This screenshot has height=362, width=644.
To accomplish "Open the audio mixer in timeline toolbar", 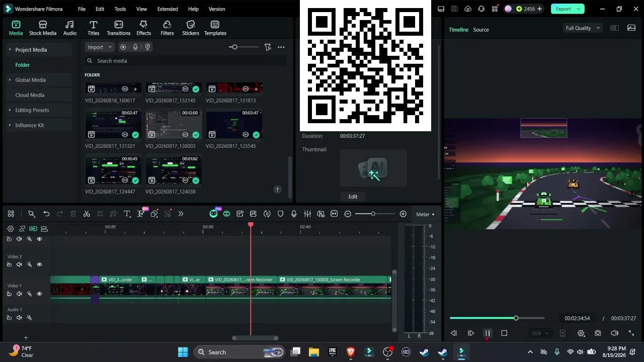I will coord(307,214).
